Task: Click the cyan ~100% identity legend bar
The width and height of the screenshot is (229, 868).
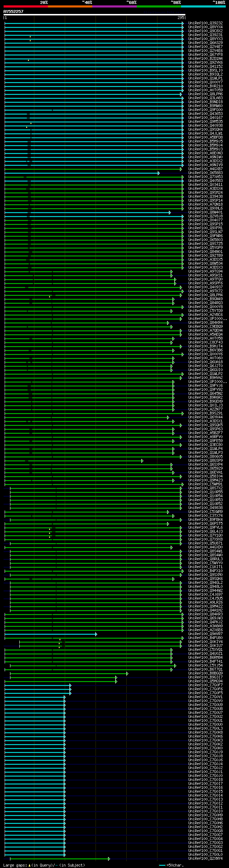Action: (203, 6)
